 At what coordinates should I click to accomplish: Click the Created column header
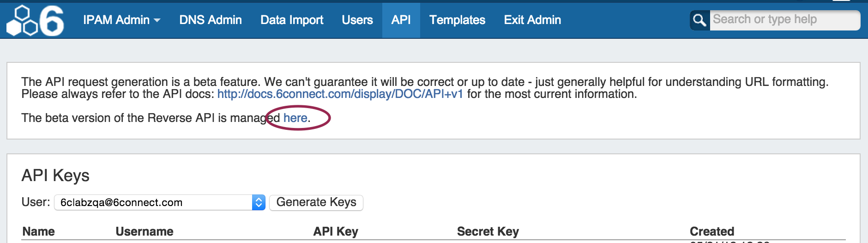pos(711,231)
